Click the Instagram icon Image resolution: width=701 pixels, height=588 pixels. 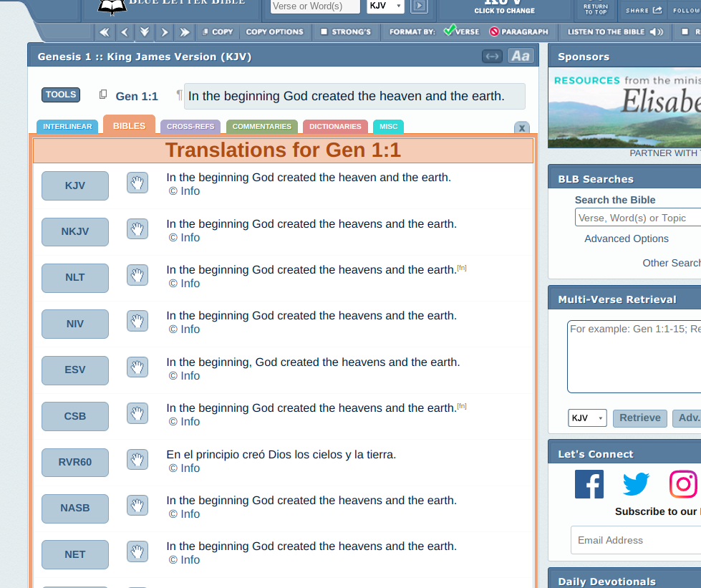point(683,484)
